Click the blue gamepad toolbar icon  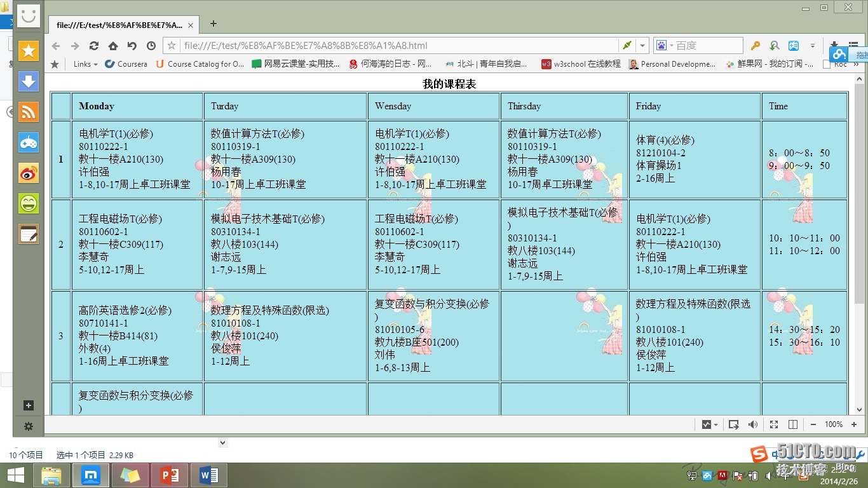pyautogui.click(x=794, y=46)
